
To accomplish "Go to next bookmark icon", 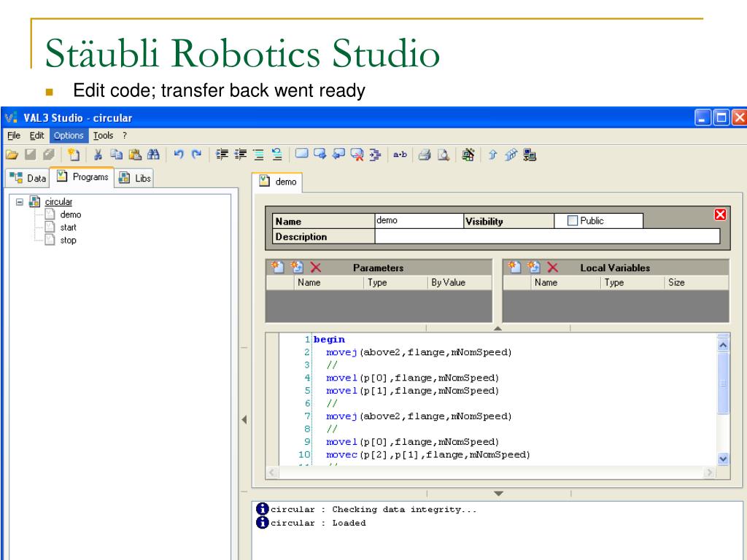I will 320,155.
